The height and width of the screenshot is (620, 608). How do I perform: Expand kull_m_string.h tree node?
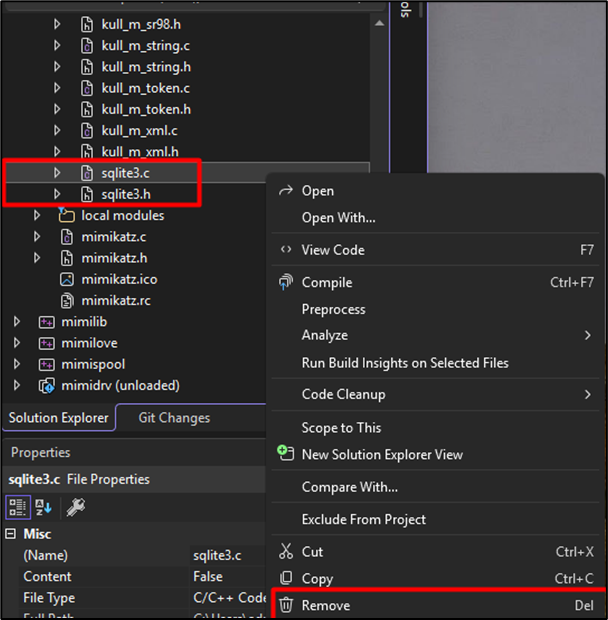57,67
